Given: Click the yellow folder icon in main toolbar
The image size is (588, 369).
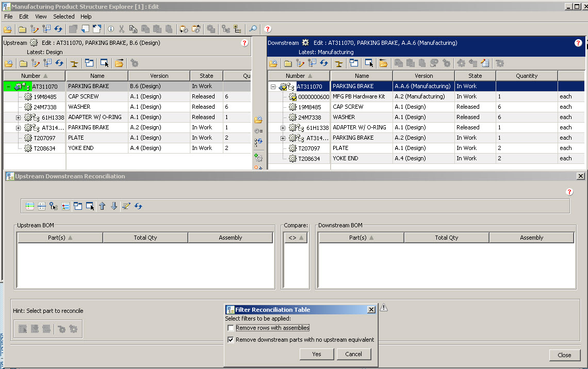Looking at the screenshot, I should coord(23,29).
